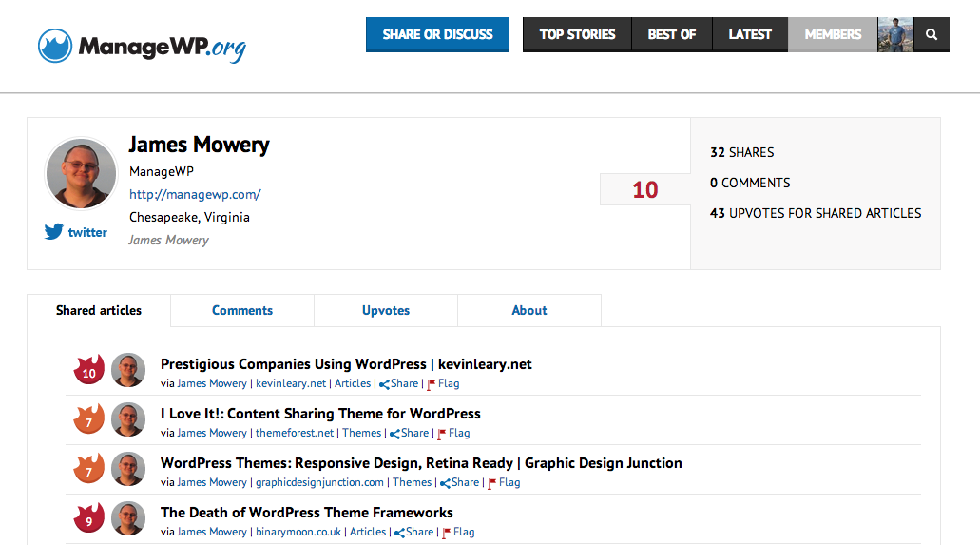Open the http://managewp.com/ link
This screenshot has width=980, height=545.
coord(195,195)
